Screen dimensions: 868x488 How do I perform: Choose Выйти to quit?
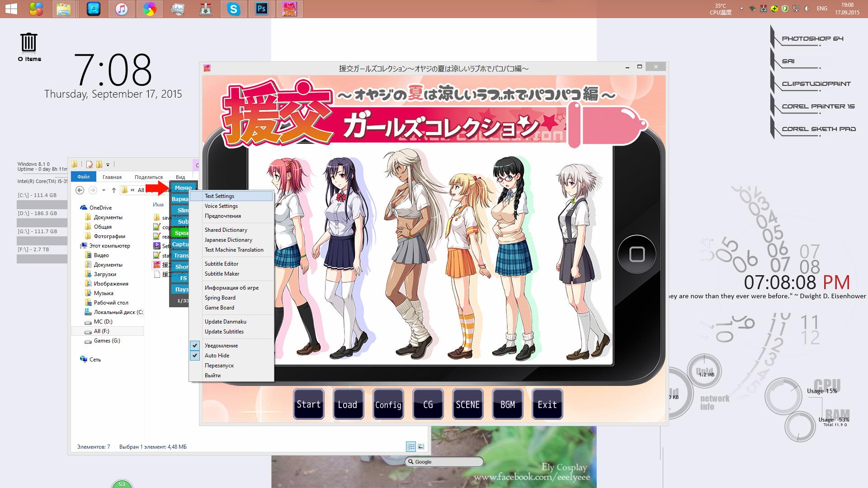231,375
